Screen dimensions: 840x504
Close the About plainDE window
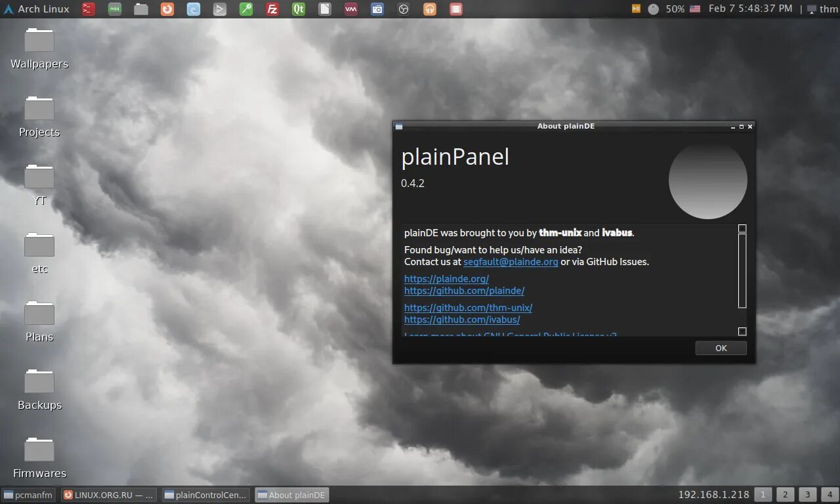tap(750, 127)
